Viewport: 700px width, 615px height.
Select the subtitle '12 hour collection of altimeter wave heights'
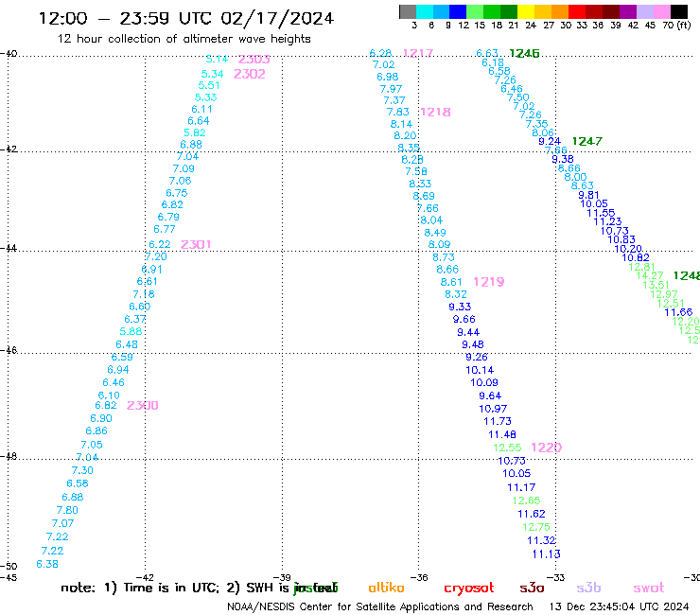click(x=184, y=39)
